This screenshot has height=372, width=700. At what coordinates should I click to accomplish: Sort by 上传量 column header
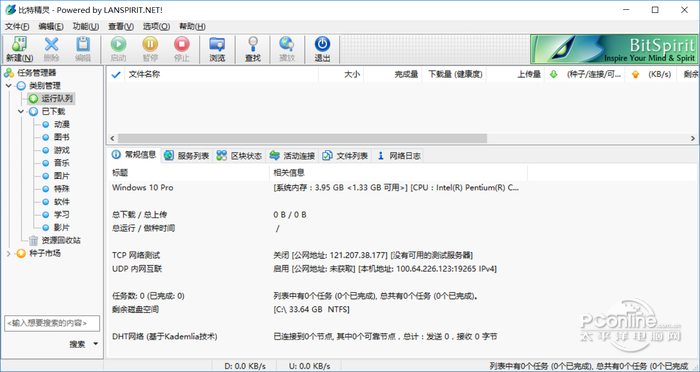[516, 75]
